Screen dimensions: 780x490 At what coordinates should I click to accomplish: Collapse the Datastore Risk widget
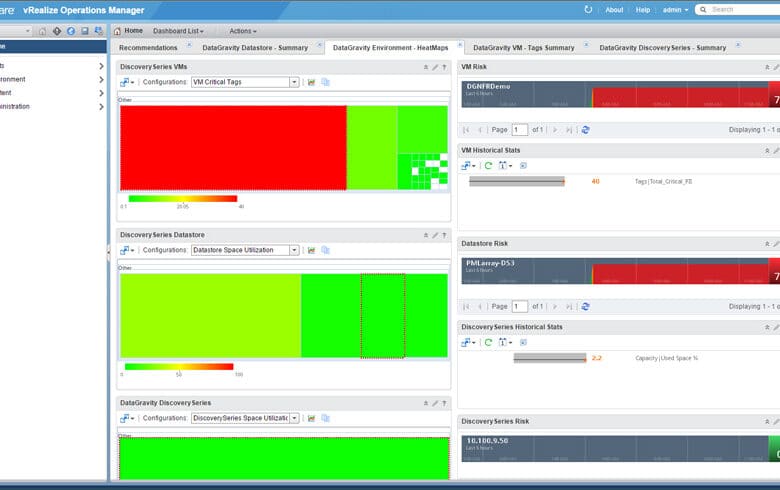click(767, 244)
